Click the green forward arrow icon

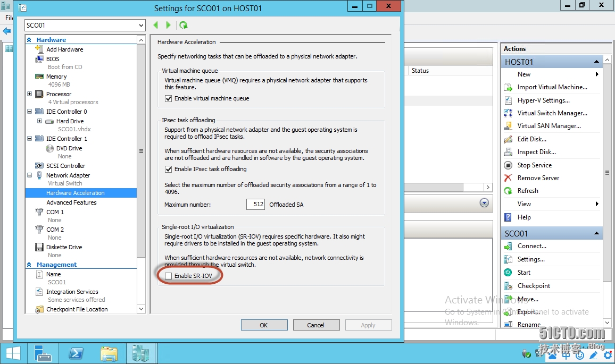pos(168,25)
